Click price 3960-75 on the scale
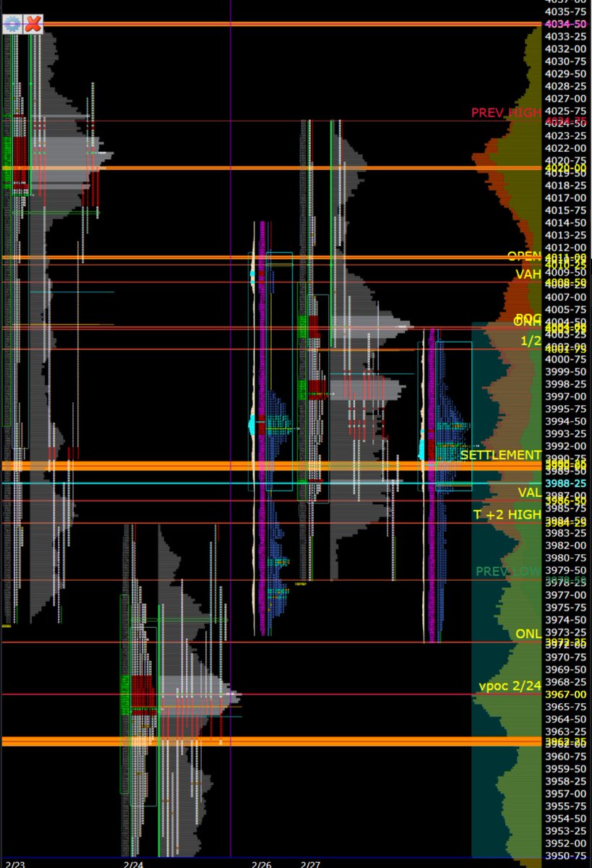The height and width of the screenshot is (868, 592). click(566, 756)
